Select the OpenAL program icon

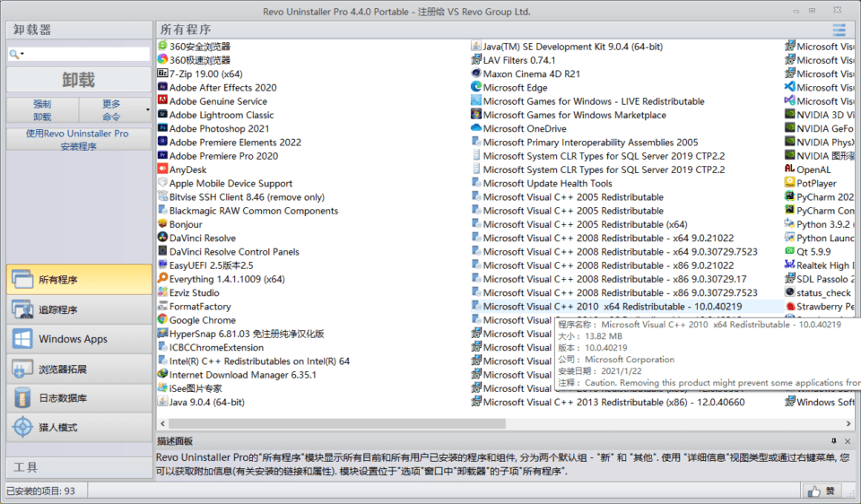[789, 169]
